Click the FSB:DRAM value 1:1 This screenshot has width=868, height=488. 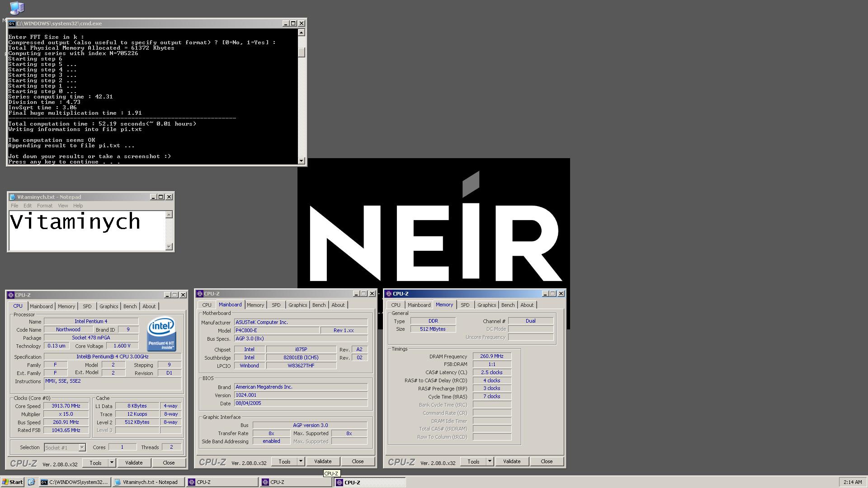click(x=492, y=364)
